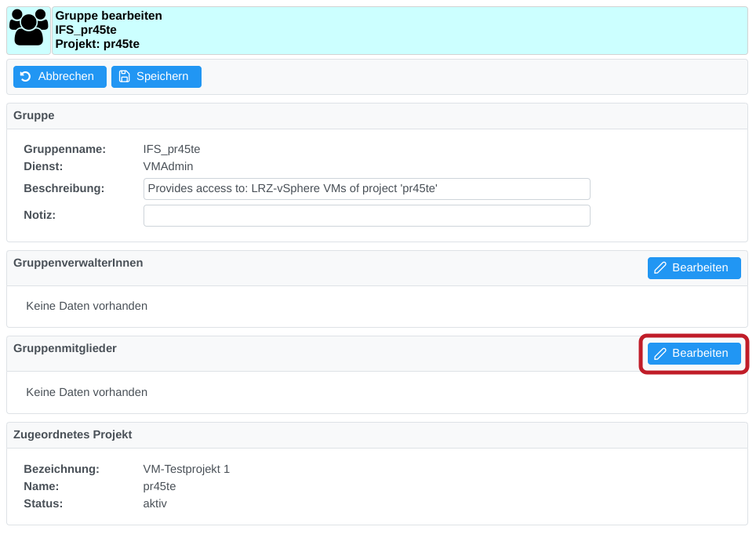Click the pencil icon in Gruppenmitglieder section

[660, 354]
